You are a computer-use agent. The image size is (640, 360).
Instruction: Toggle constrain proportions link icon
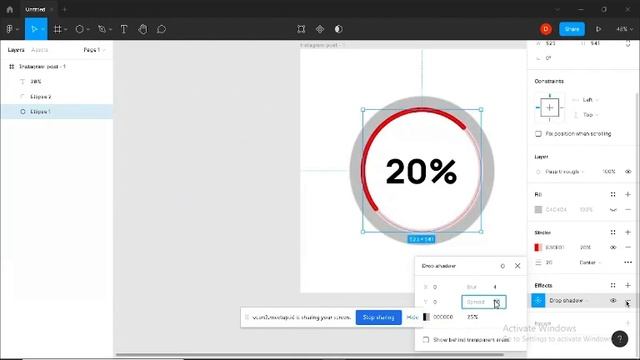point(628,44)
